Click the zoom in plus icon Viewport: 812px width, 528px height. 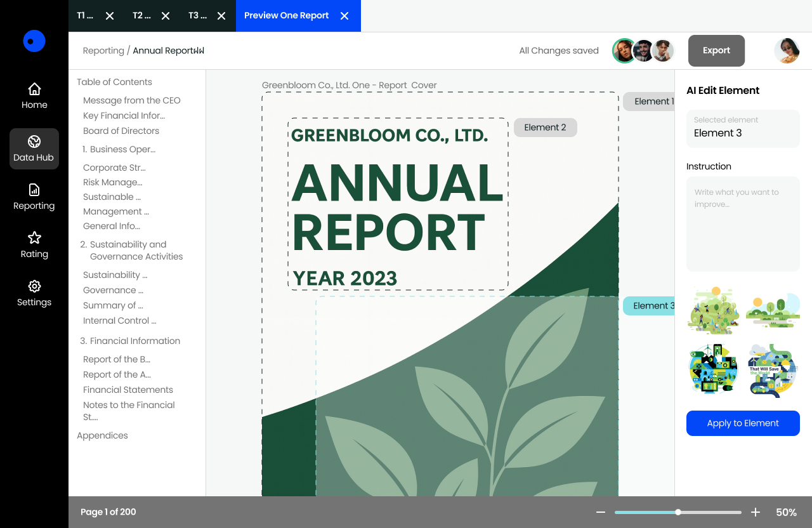pyautogui.click(x=756, y=512)
